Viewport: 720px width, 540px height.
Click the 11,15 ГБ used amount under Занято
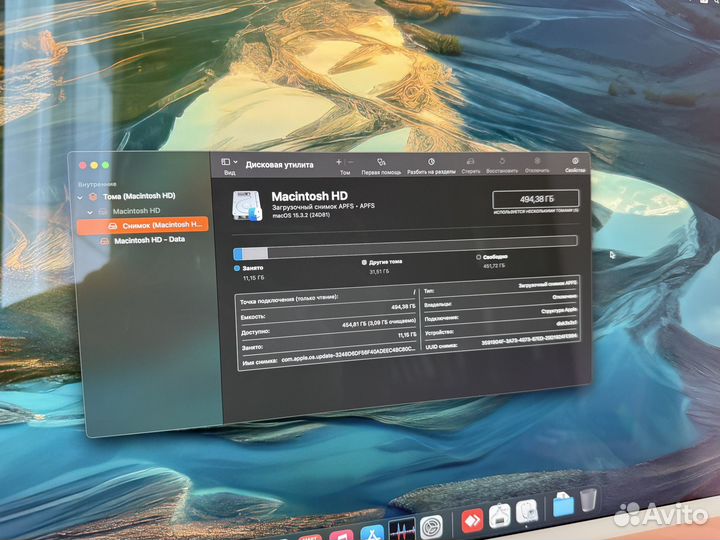click(x=253, y=278)
